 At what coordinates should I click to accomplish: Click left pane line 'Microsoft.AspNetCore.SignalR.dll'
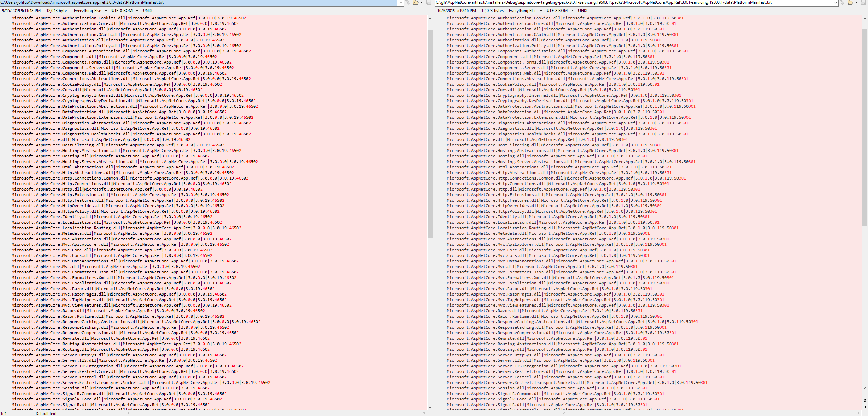click(x=111, y=405)
